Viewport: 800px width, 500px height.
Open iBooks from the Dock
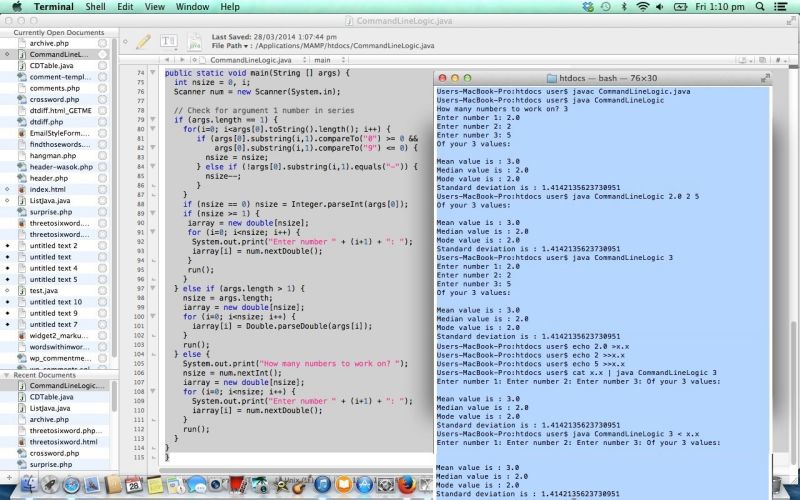(x=343, y=484)
